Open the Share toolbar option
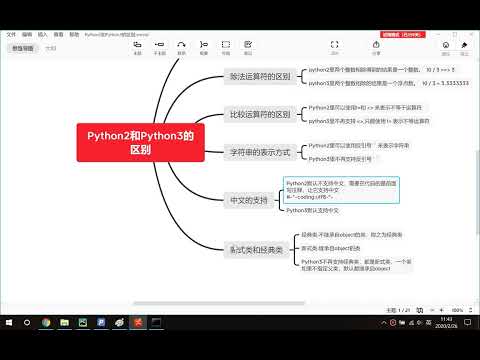This screenshot has height=360, width=480. [376, 45]
